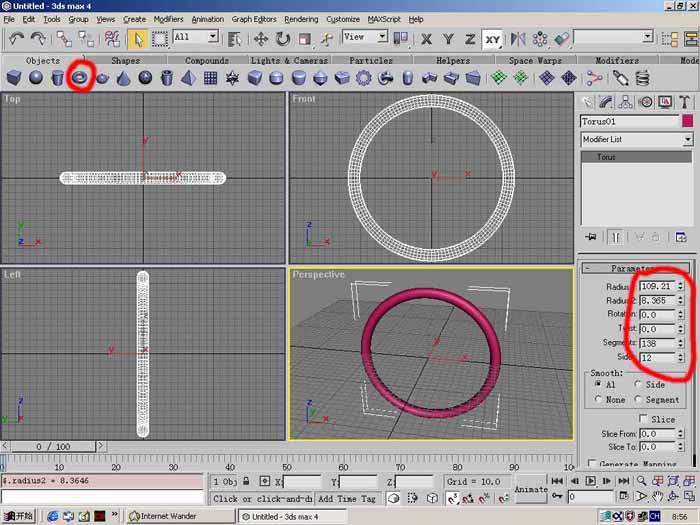Click the 0 / 100 time slider
Image resolution: width=700 pixels, height=525 pixels.
[x=54, y=446]
